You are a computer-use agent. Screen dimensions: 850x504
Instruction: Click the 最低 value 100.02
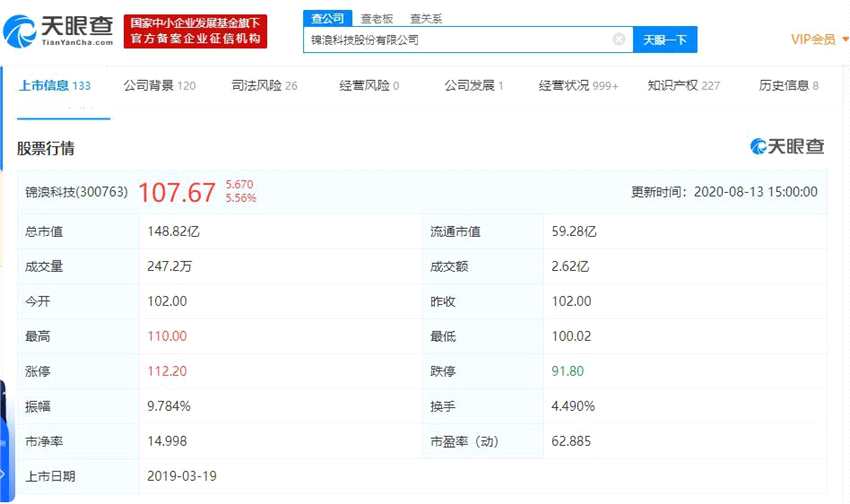(x=571, y=336)
